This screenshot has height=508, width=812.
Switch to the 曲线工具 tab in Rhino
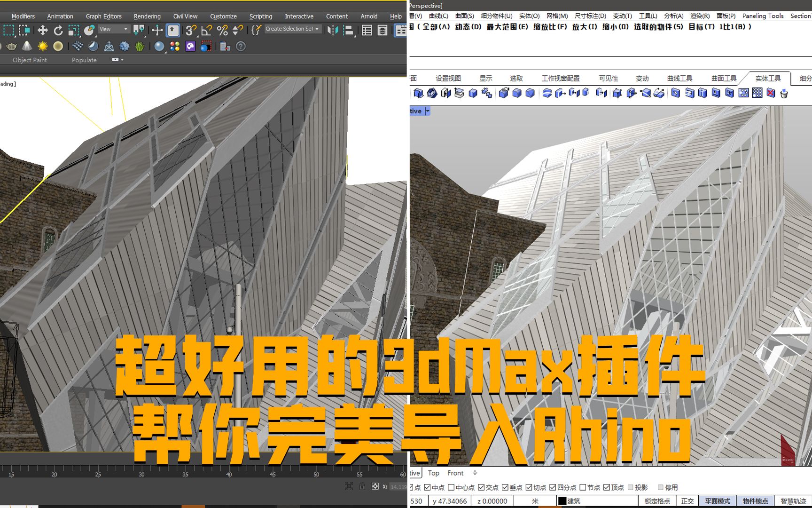[679, 79]
